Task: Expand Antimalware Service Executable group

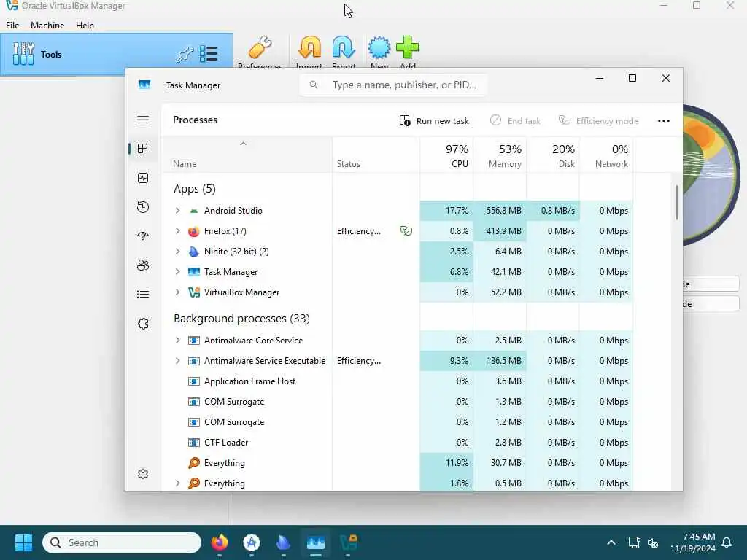Action: (178, 361)
